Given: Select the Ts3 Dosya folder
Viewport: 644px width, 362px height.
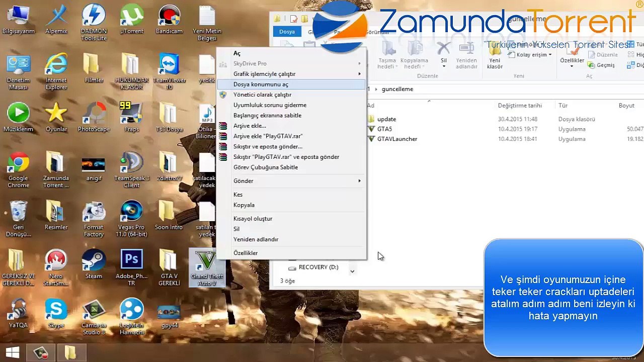Looking at the screenshot, I should pos(169,118).
